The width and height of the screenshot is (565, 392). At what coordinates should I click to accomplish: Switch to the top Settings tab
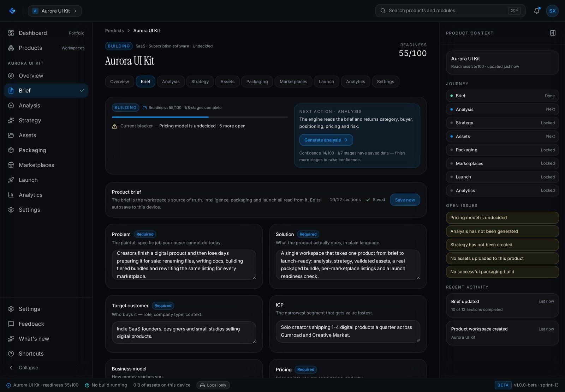(385, 82)
